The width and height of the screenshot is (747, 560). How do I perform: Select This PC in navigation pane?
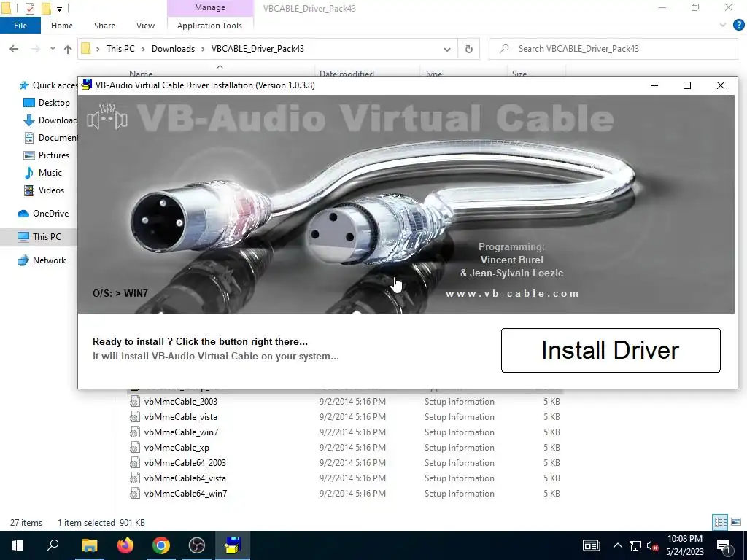39,237
